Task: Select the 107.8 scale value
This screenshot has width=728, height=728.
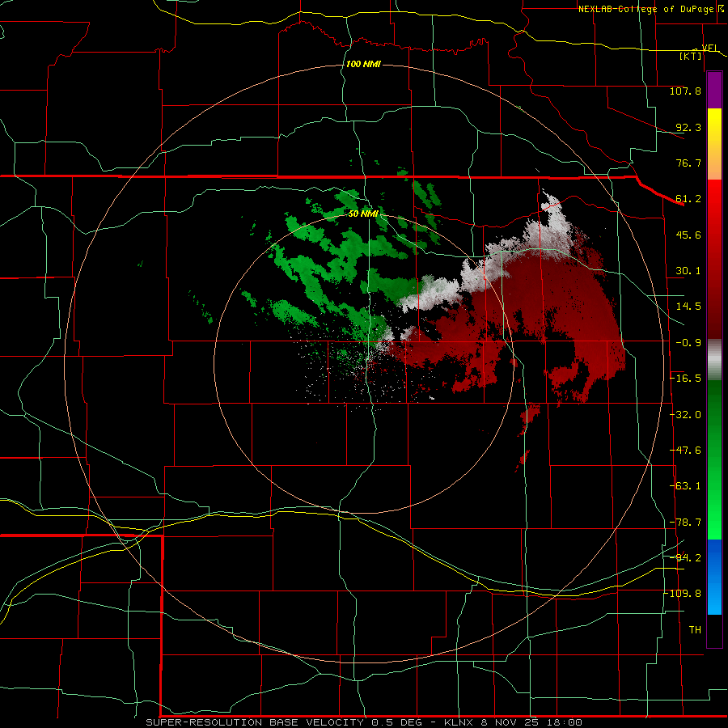Action: [x=685, y=91]
